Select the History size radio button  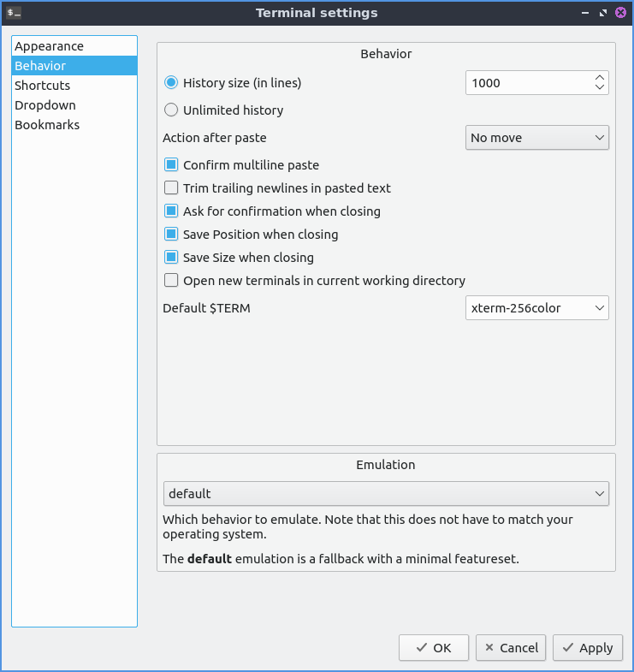point(171,83)
